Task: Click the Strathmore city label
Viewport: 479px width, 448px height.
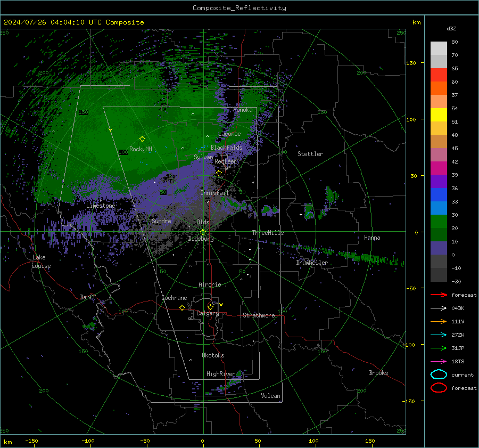Action: (259, 315)
